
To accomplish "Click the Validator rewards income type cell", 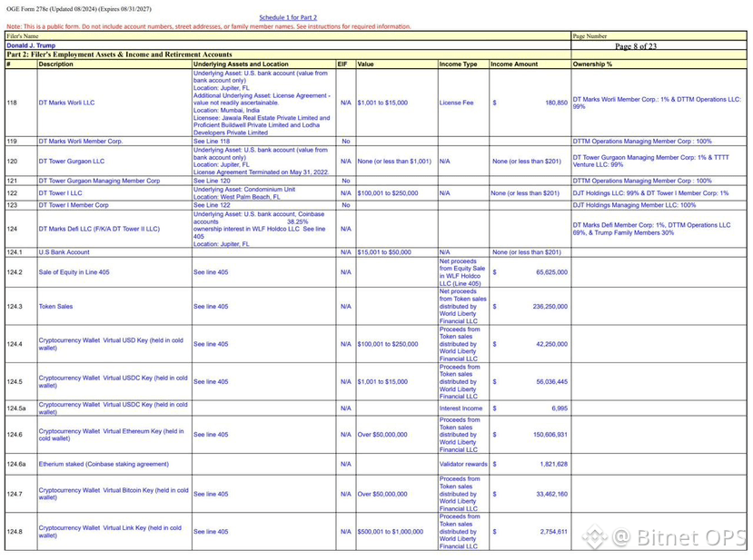I will [x=463, y=464].
